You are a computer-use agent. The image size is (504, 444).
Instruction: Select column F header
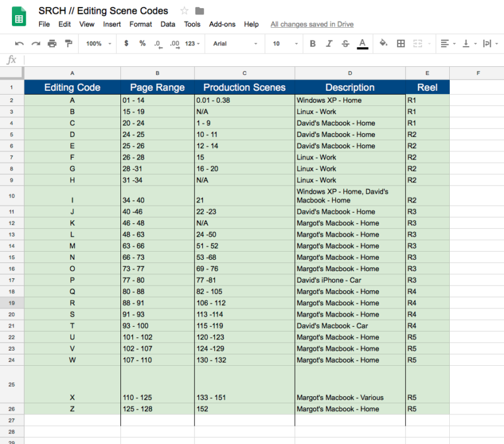pos(478,73)
